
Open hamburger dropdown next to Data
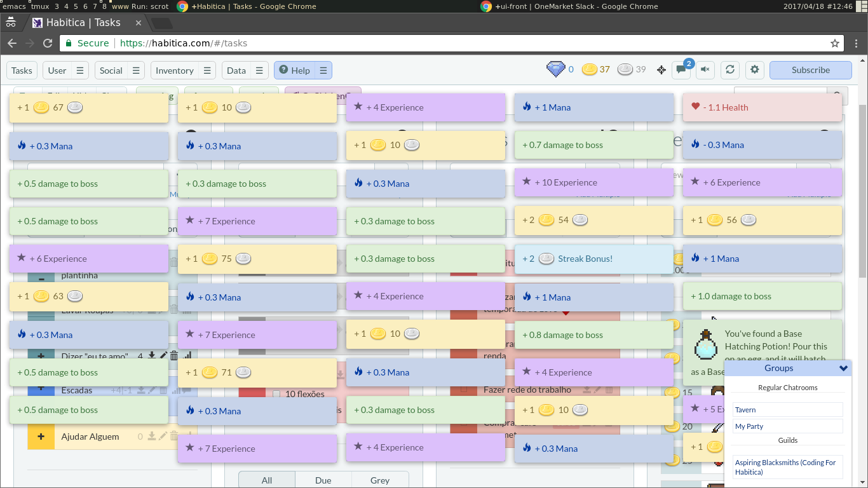tap(259, 71)
